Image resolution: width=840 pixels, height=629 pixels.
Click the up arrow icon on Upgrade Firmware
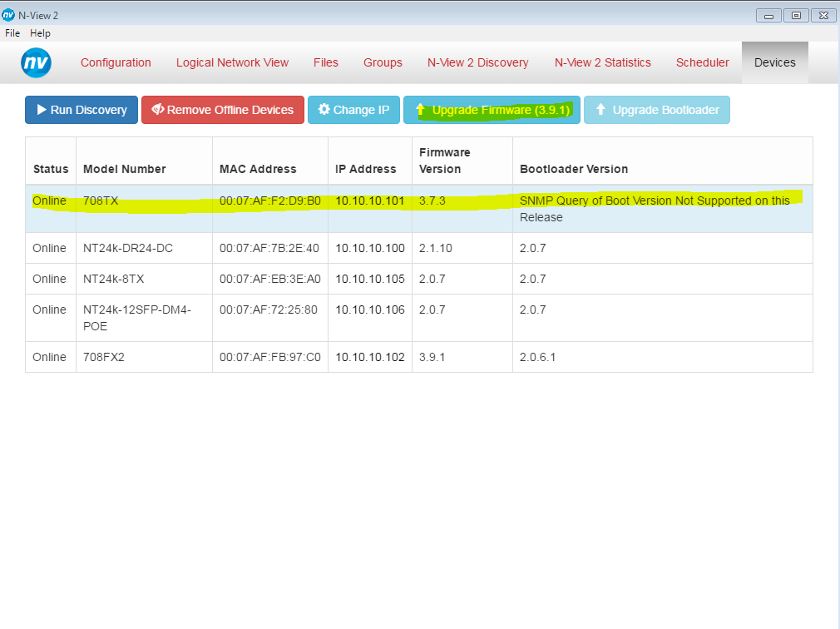(x=421, y=110)
